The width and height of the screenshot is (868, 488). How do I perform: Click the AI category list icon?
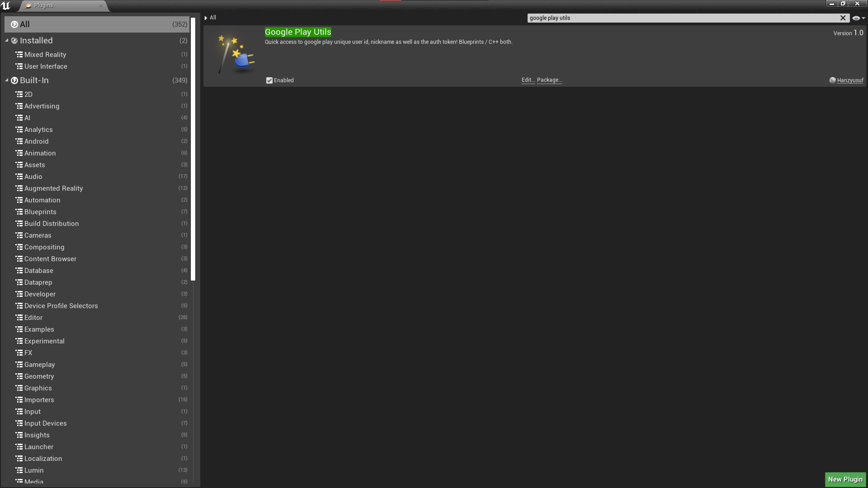click(19, 118)
